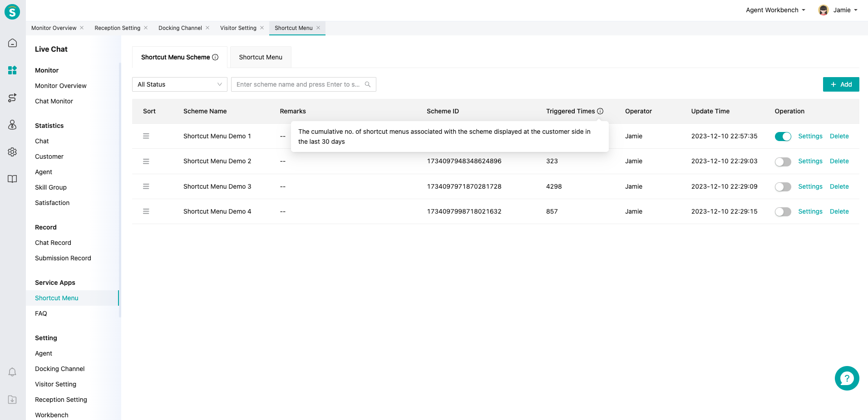Open Chat statistics in the sidebar
The image size is (868, 420).
42,141
